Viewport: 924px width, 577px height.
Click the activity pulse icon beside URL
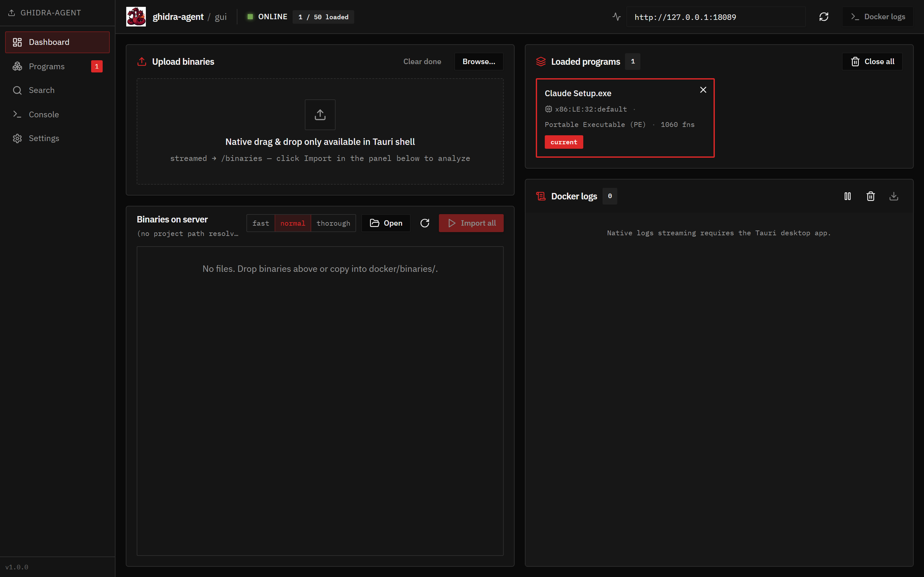click(x=616, y=17)
